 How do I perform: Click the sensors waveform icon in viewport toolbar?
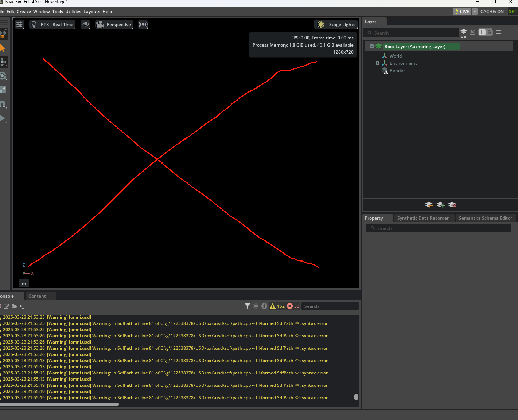click(x=143, y=24)
